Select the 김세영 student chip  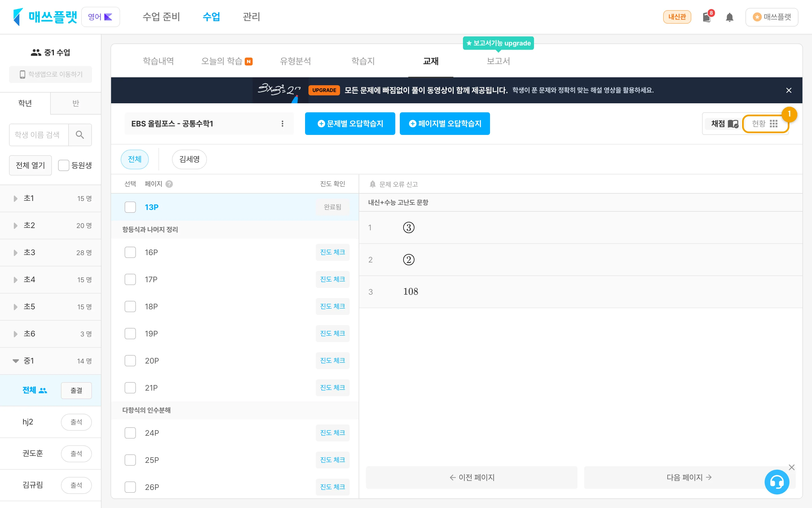pos(189,159)
